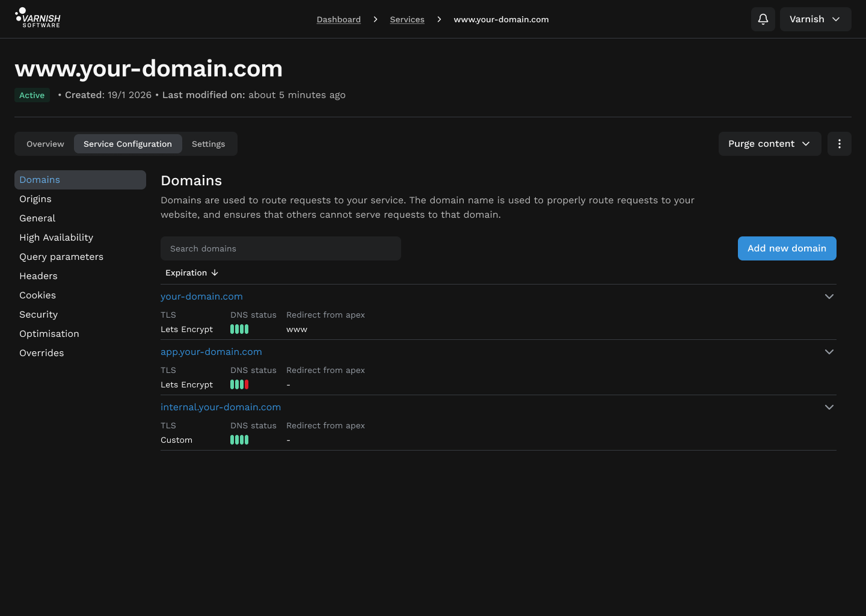The image size is (866, 616).
Task: Expand the your-domain.com row chevron
Action: point(829,297)
